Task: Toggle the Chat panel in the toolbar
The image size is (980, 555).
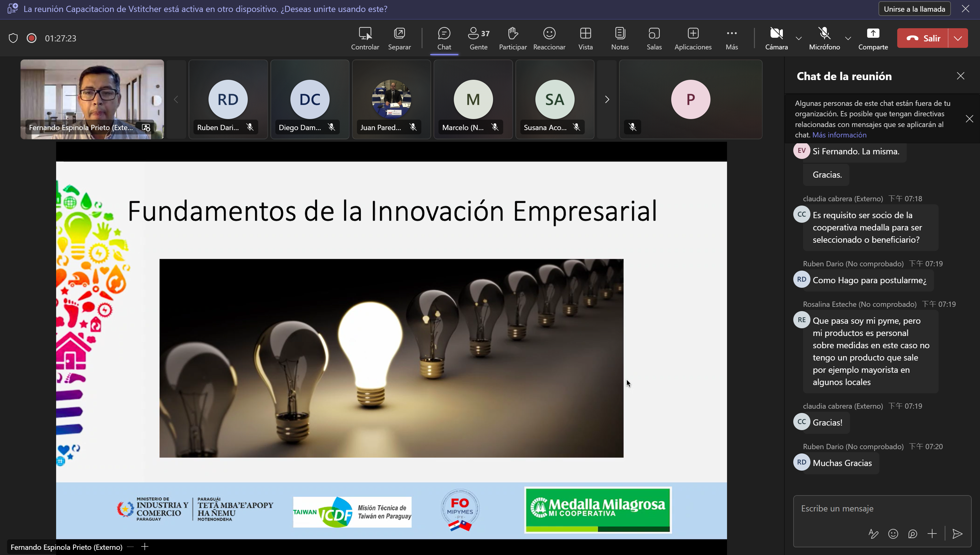Action: click(444, 38)
